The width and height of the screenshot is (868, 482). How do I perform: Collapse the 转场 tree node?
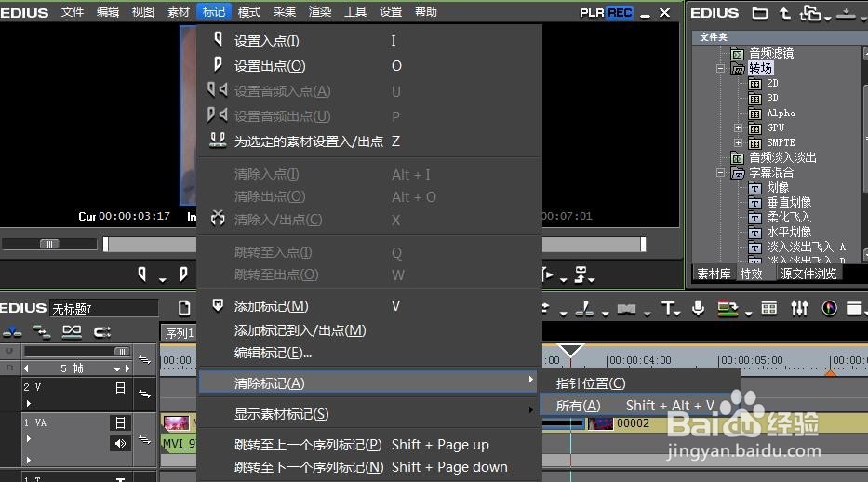pos(720,69)
